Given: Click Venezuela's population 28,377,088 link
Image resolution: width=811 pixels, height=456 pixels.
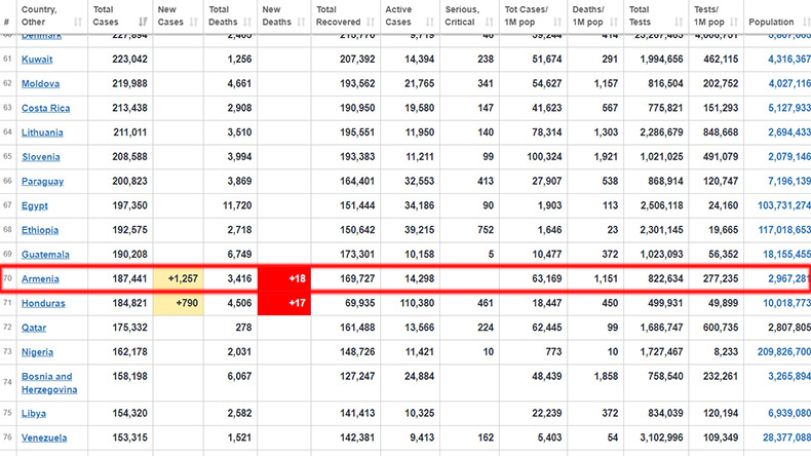Looking at the screenshot, I should click(x=787, y=438).
